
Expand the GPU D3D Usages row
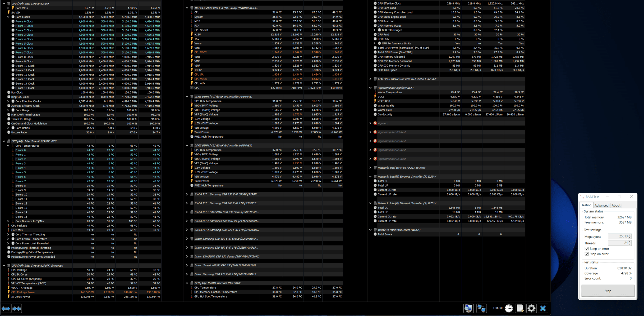coord(374,30)
